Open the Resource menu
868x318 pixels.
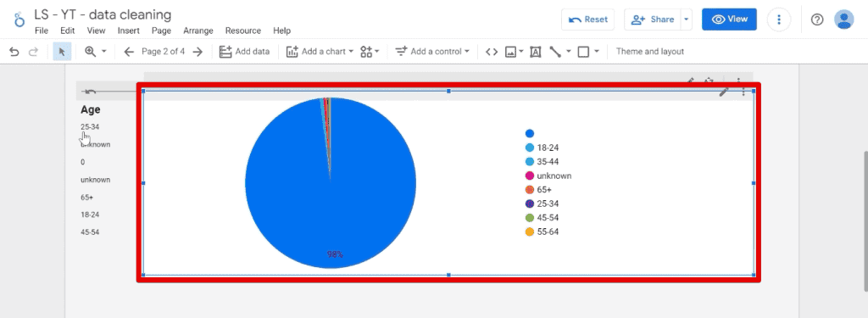pos(243,31)
